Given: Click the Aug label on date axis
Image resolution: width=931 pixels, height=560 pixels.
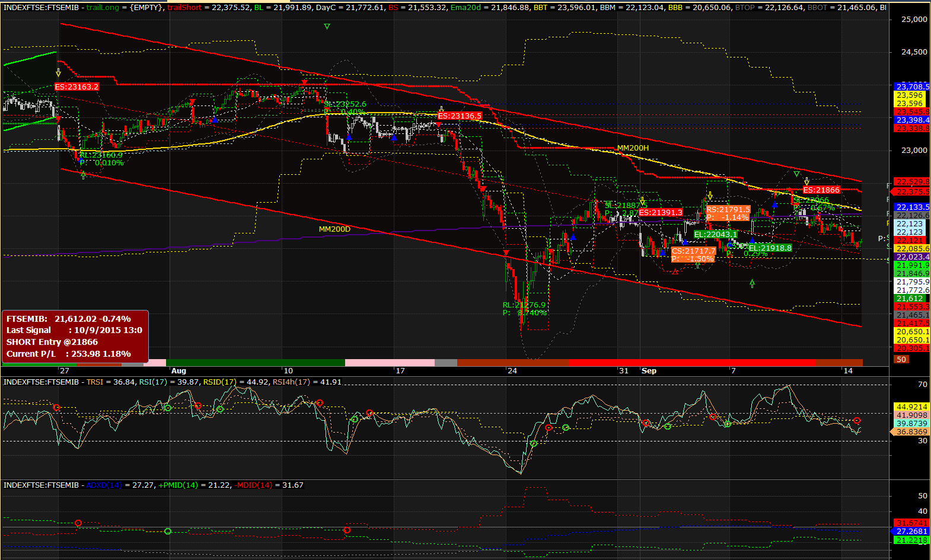Looking at the screenshot, I should 178,371.
